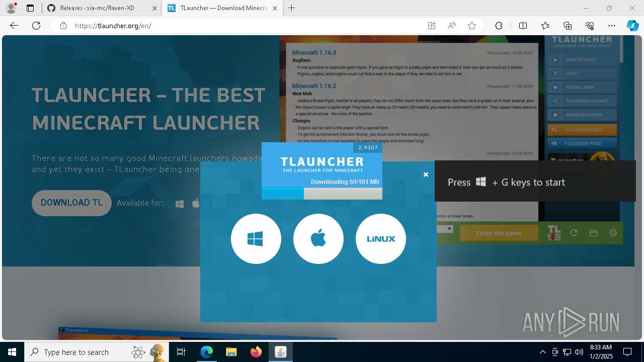Click the DOWNLOAD TL button

[x=71, y=203]
